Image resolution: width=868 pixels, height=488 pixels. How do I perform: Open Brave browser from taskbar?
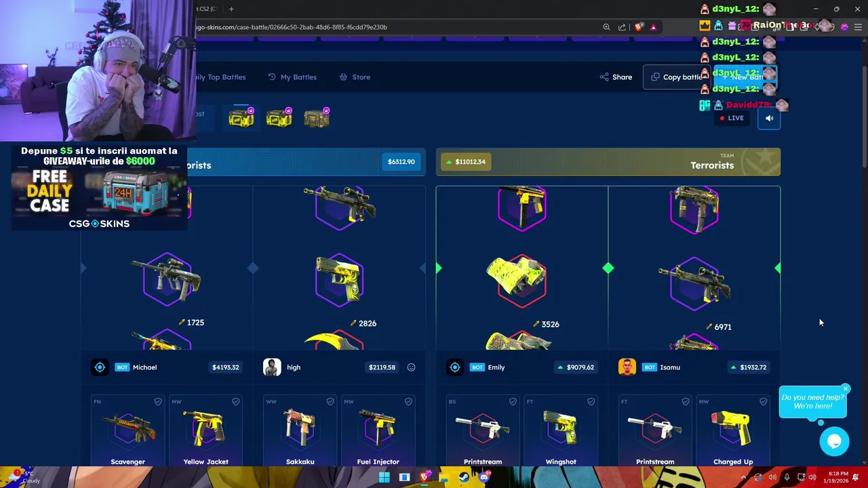(425, 478)
